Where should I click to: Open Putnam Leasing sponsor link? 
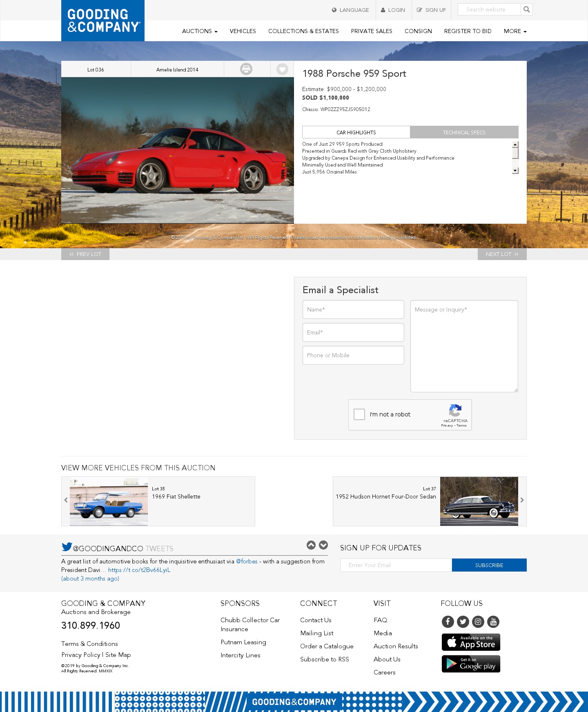coord(243,642)
